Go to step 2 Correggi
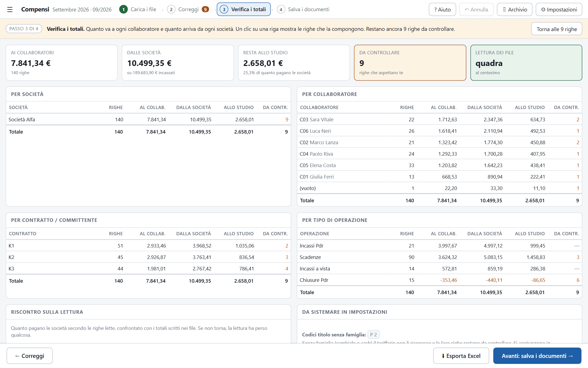 [x=188, y=10]
